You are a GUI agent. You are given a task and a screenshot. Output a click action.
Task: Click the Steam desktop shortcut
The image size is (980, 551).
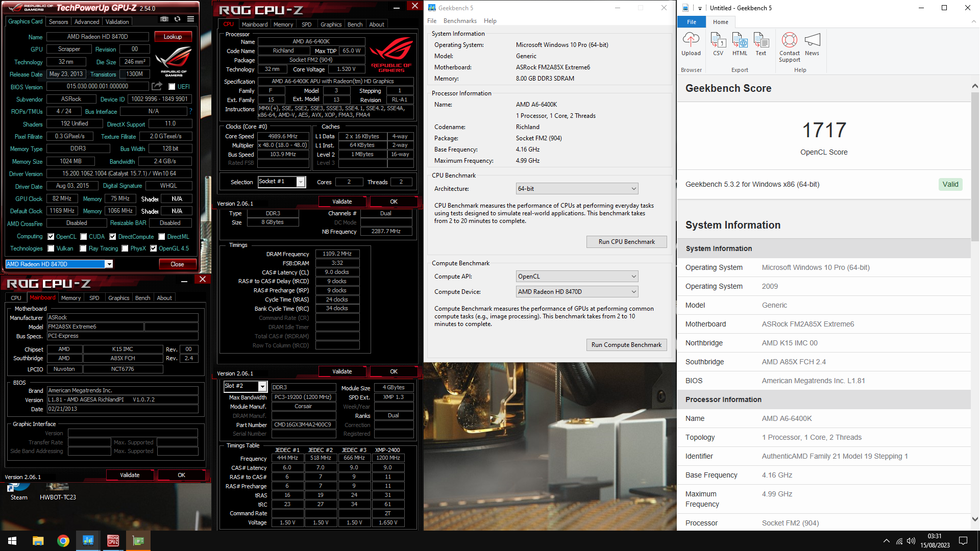[19, 492]
